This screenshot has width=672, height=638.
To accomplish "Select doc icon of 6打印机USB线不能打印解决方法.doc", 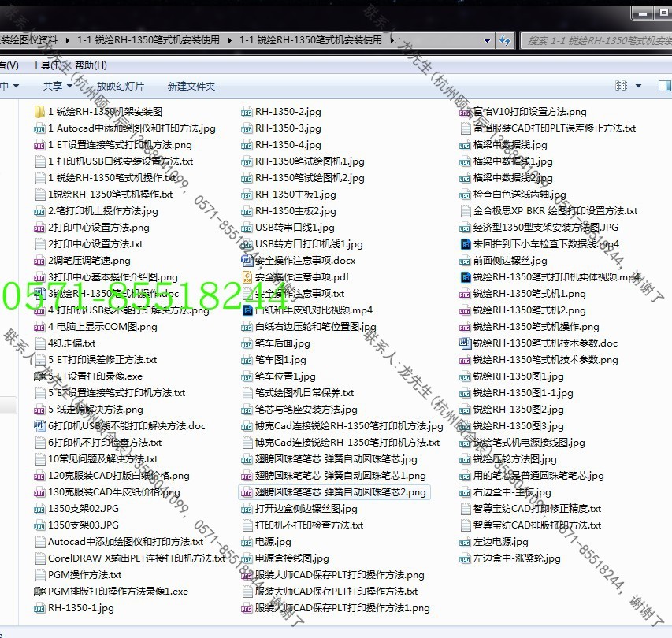I will (x=39, y=426).
